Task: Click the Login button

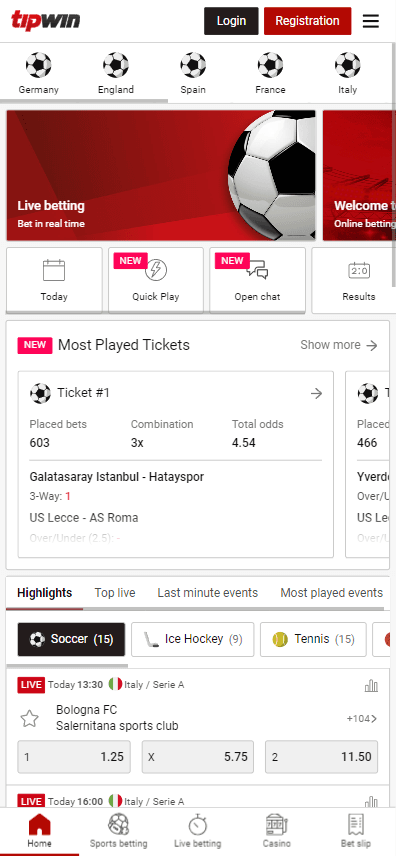Action: (231, 21)
